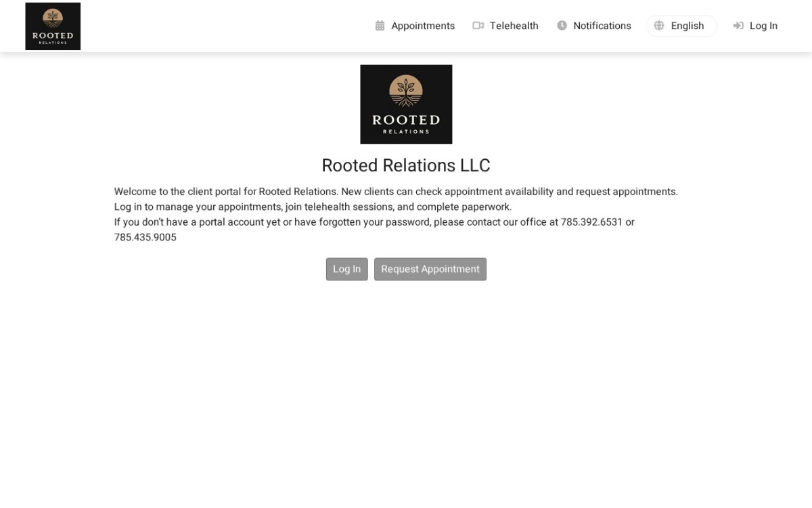Click the Rooted Relations logo in header

point(53,26)
